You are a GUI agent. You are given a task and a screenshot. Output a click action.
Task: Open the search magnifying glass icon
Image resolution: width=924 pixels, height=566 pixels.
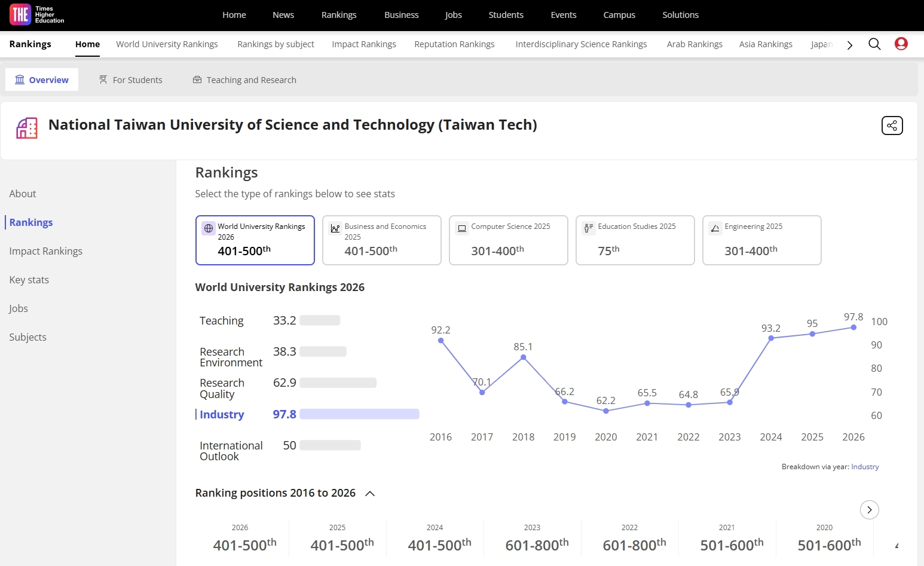pyautogui.click(x=874, y=44)
